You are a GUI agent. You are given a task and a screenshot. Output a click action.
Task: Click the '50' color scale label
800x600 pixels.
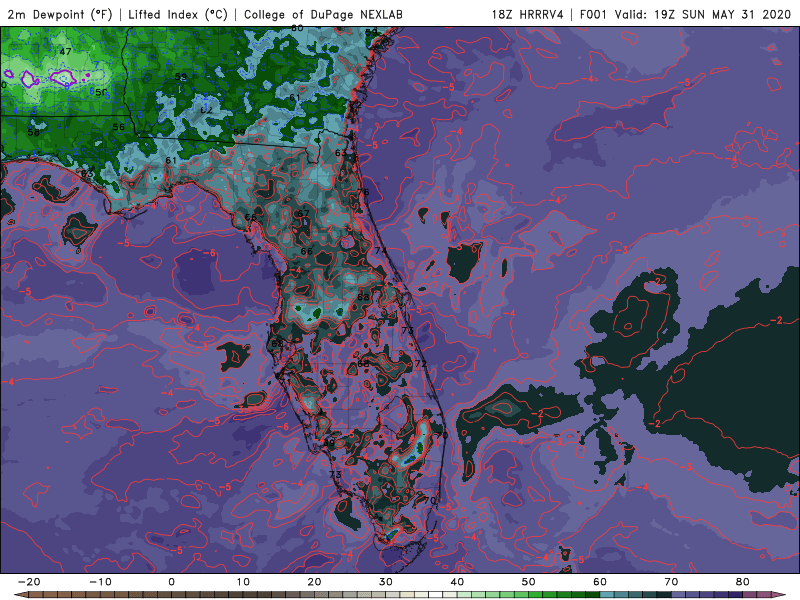[x=529, y=582]
